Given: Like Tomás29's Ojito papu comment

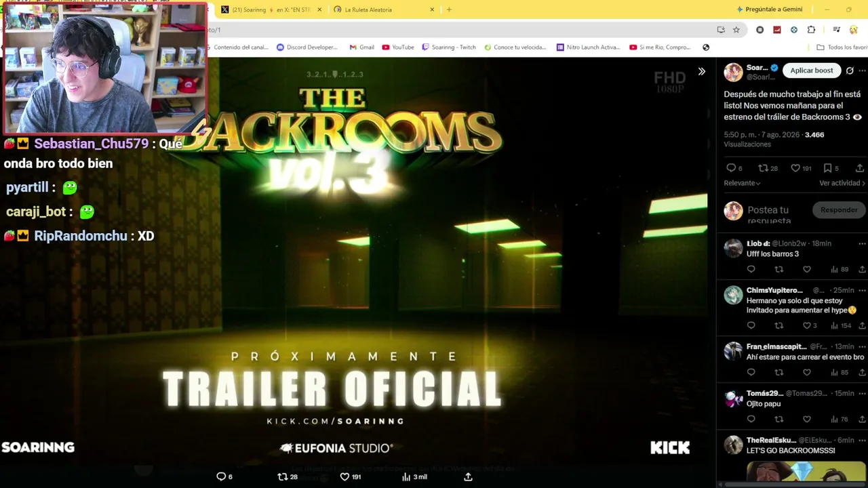Looking at the screenshot, I should [x=807, y=420].
